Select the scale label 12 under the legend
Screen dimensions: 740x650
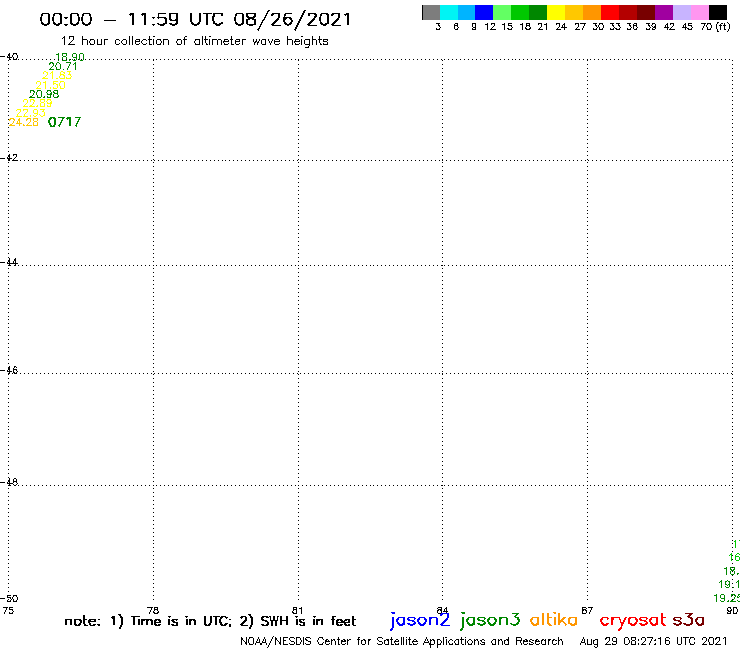(x=490, y=27)
